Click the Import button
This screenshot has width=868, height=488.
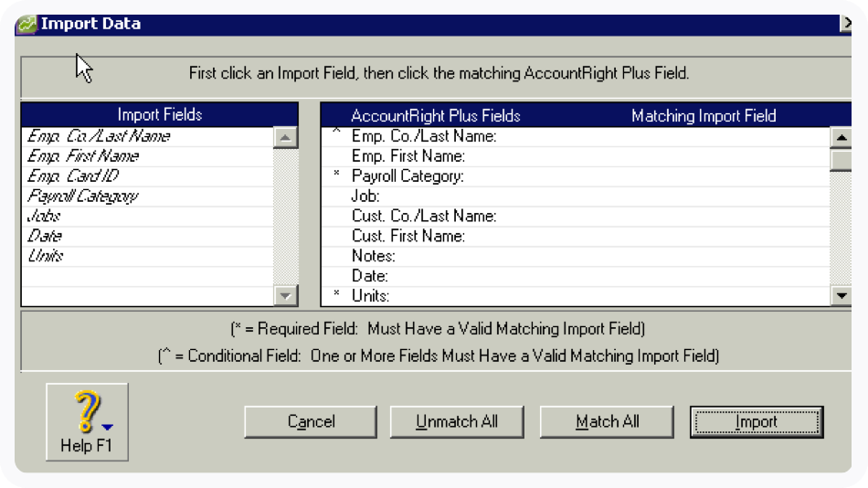click(x=757, y=422)
